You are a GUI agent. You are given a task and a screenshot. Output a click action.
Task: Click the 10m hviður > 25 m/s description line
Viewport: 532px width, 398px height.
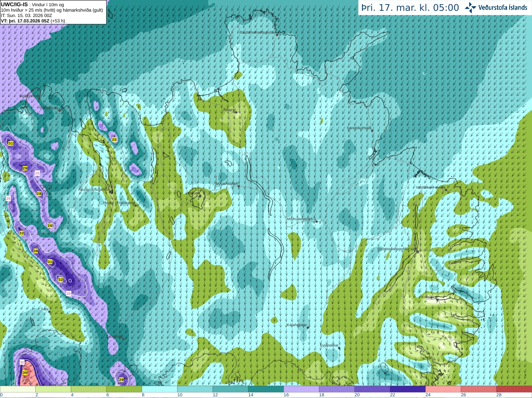pos(52,10)
